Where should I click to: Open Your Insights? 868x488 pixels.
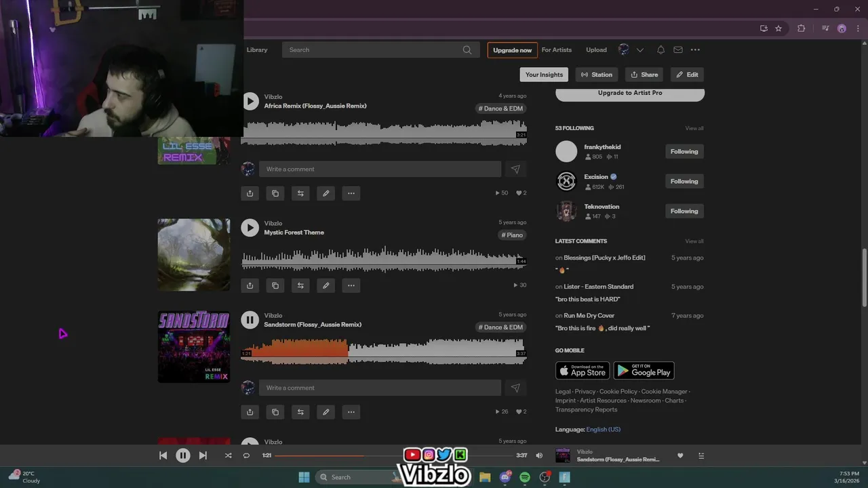(x=544, y=75)
